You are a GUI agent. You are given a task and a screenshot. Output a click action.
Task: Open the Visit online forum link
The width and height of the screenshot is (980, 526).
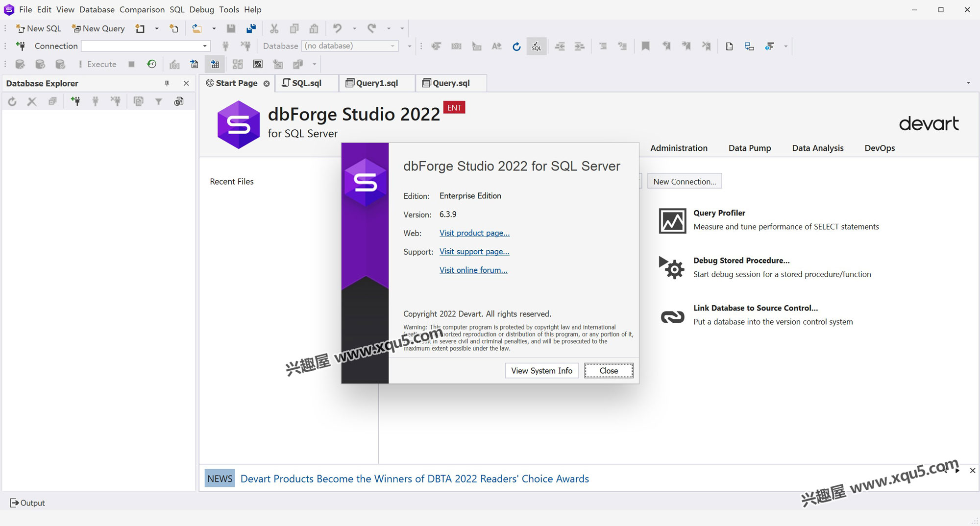coord(473,270)
